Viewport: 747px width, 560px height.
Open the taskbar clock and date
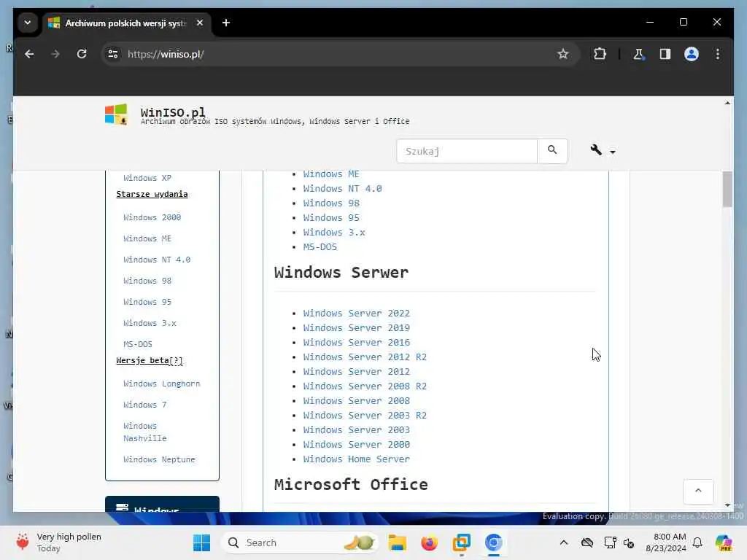[665, 542]
